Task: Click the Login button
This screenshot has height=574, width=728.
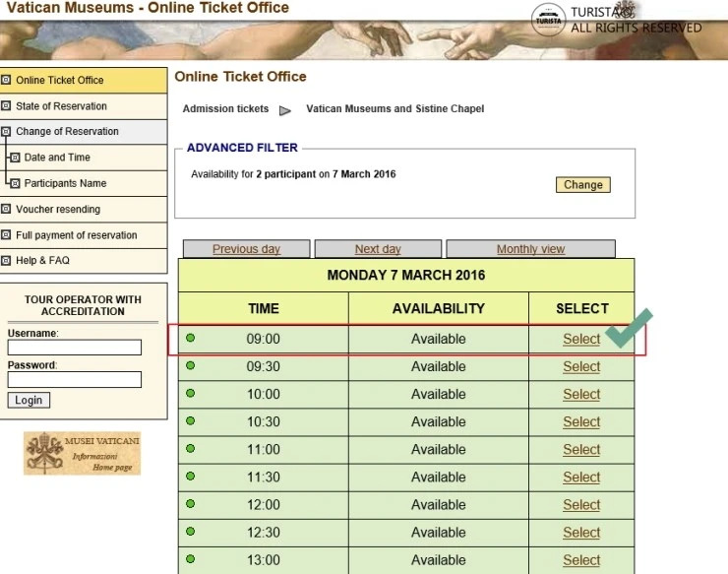Action: click(29, 400)
